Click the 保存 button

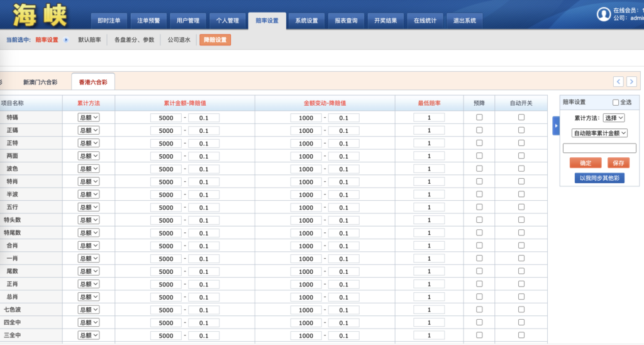pos(618,163)
